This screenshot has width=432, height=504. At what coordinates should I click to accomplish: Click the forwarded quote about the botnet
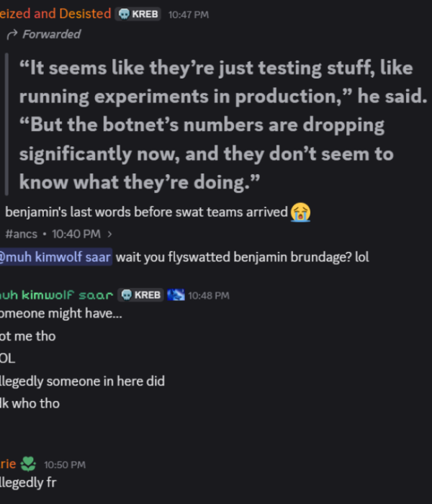[216, 125]
